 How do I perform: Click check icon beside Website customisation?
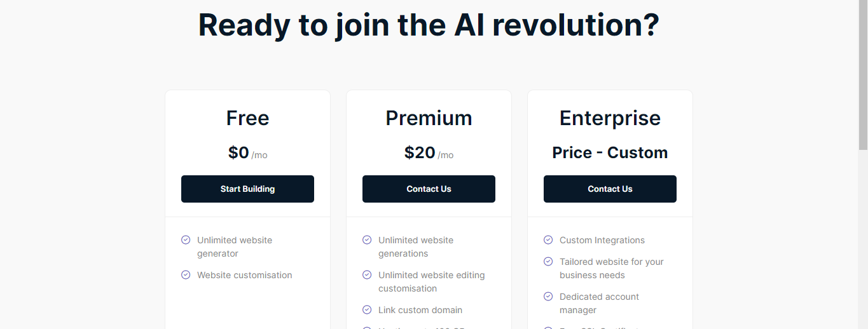coord(186,275)
